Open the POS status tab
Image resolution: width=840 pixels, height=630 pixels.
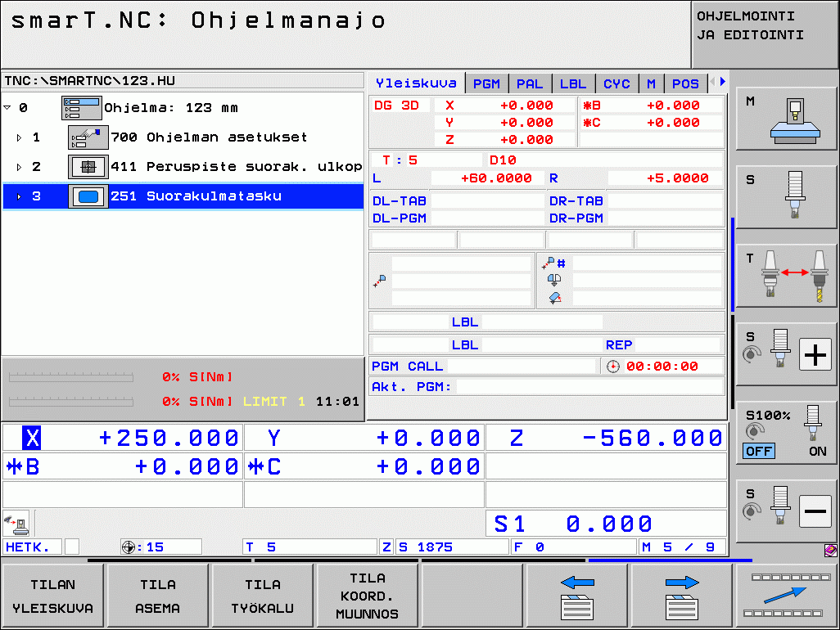(686, 84)
